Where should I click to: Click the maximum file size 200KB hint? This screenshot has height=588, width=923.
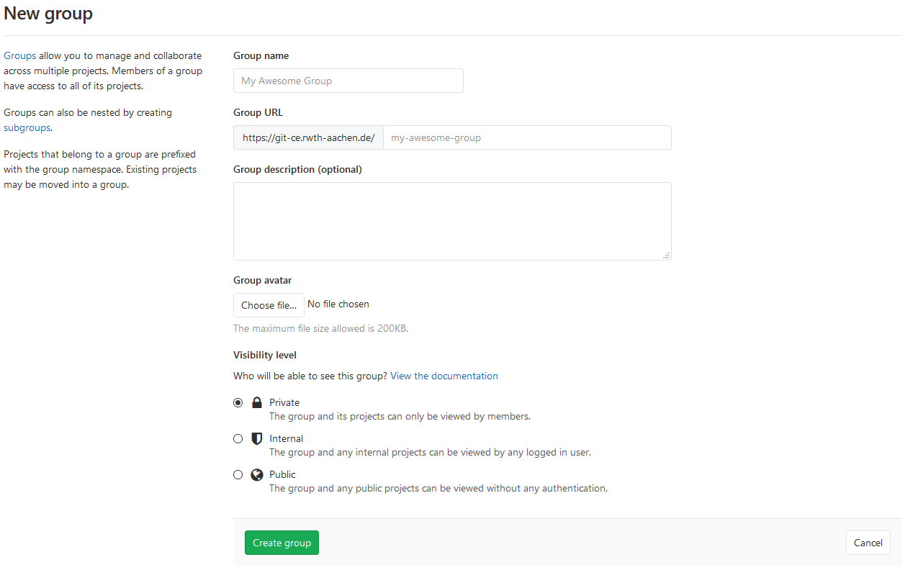pos(320,328)
